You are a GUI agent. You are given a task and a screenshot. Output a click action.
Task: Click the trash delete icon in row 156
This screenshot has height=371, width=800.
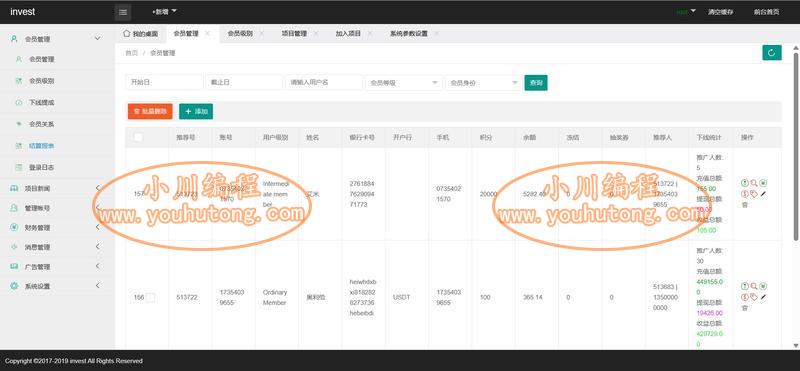tap(744, 308)
